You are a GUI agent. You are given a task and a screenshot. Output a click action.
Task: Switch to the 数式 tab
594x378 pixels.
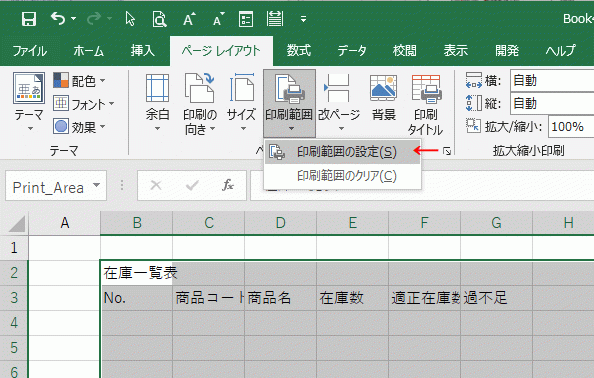point(299,51)
